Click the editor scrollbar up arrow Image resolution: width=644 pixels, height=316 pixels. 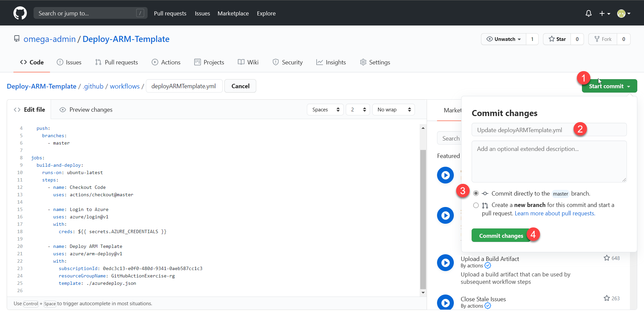click(x=423, y=128)
